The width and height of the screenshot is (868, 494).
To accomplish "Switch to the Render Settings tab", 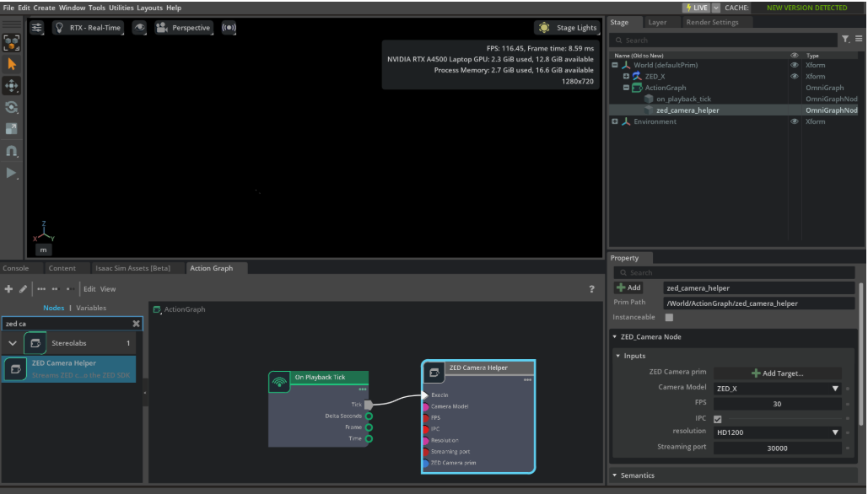I will 712,23.
